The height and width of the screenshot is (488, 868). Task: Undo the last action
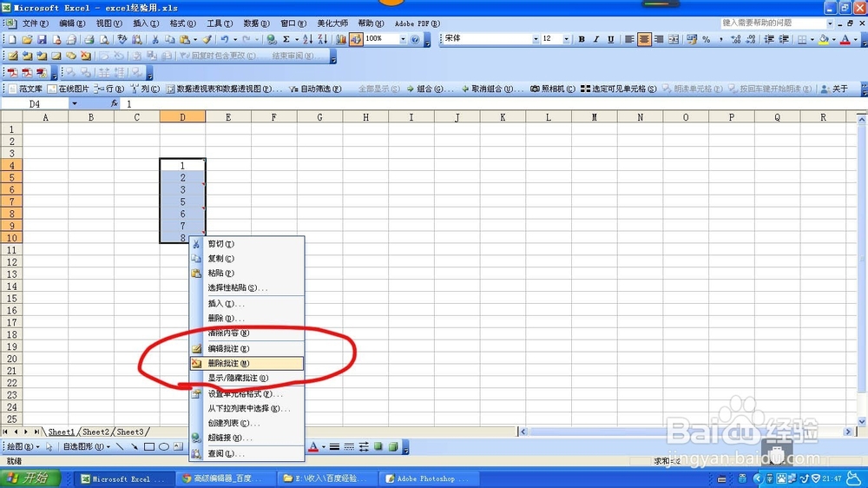click(225, 39)
